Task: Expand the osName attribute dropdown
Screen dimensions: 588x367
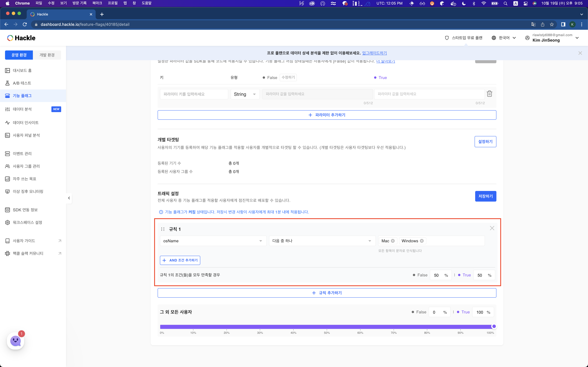Action: click(213, 241)
